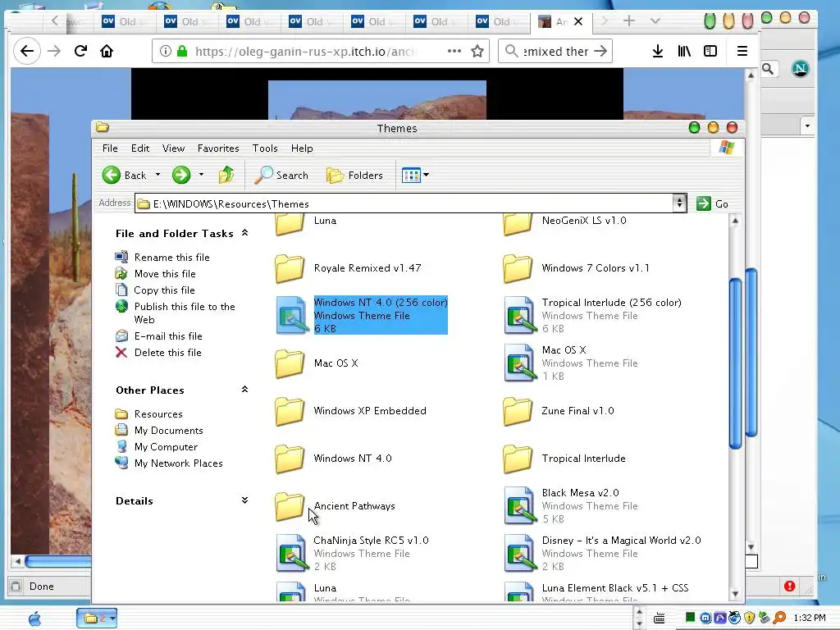Expand the Details section

tap(244, 500)
